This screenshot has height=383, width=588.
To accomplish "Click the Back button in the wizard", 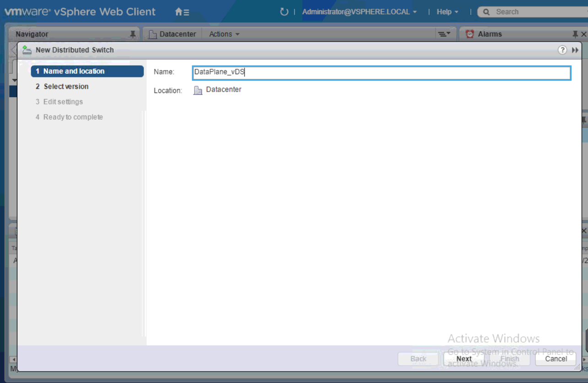I will pyautogui.click(x=418, y=359).
